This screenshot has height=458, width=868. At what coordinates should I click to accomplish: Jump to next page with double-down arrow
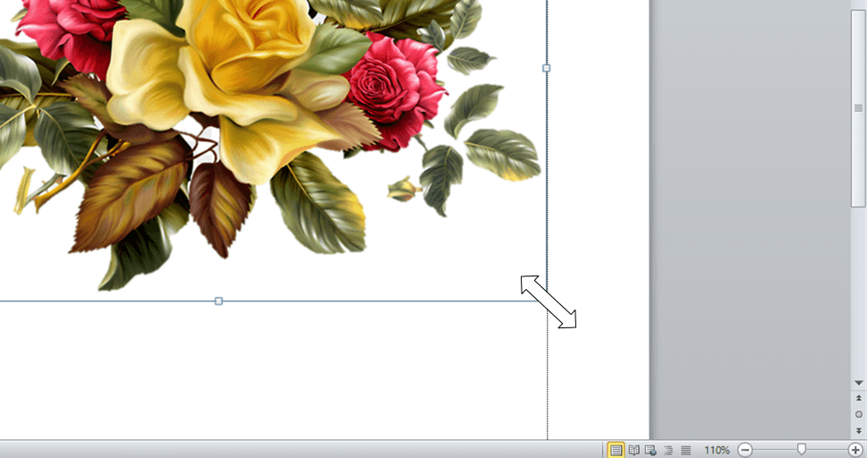pos(859,430)
